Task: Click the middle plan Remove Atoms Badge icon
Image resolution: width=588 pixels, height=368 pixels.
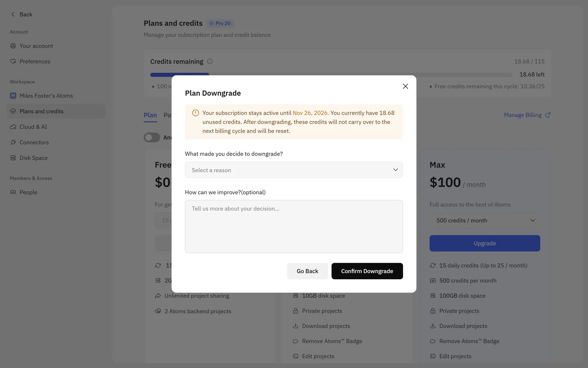Action: coord(295,341)
